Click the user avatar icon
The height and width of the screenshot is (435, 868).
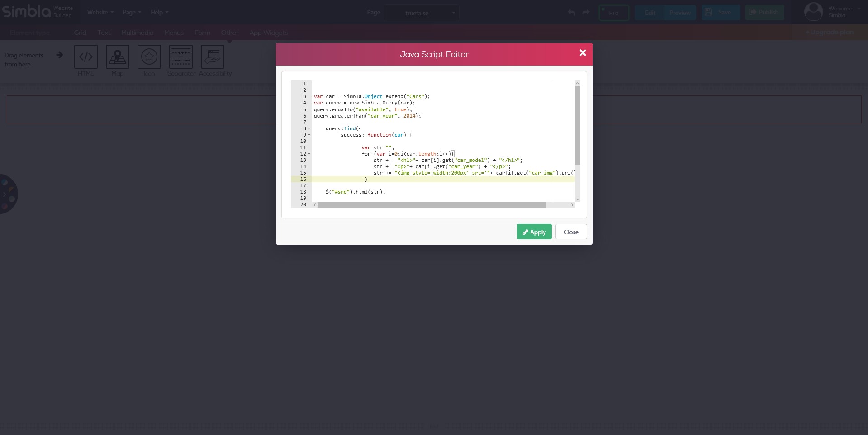pos(813,12)
